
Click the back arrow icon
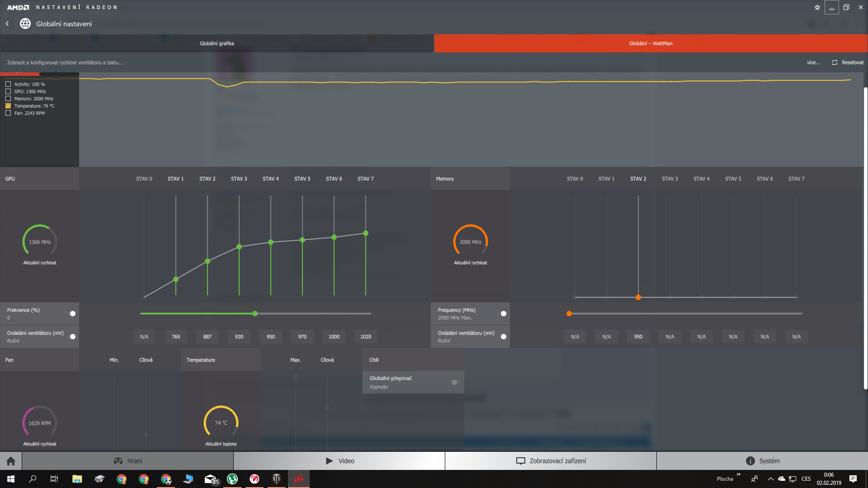coord(7,23)
